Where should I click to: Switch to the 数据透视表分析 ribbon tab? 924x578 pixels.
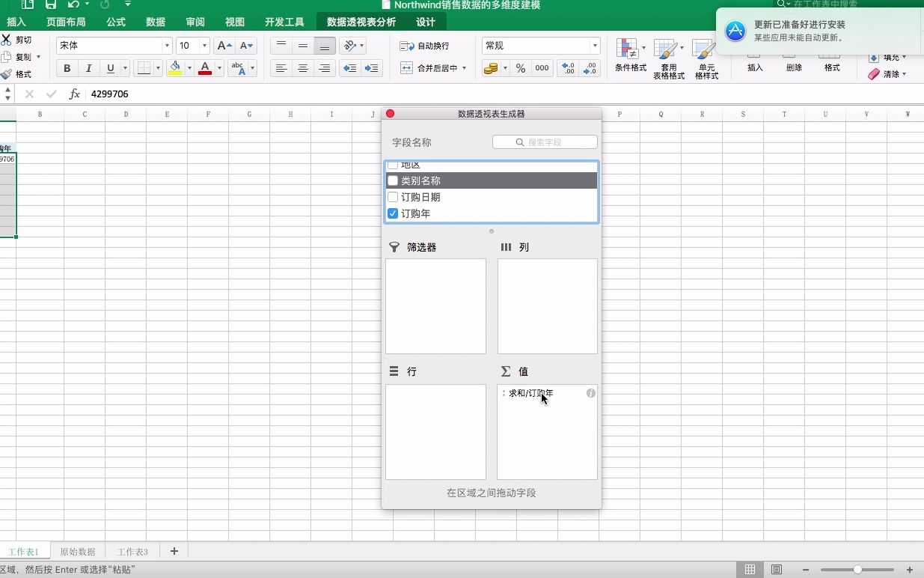(x=363, y=22)
